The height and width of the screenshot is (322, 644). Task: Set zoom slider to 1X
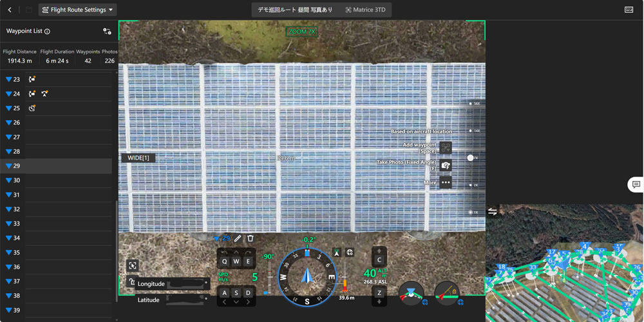click(x=471, y=213)
